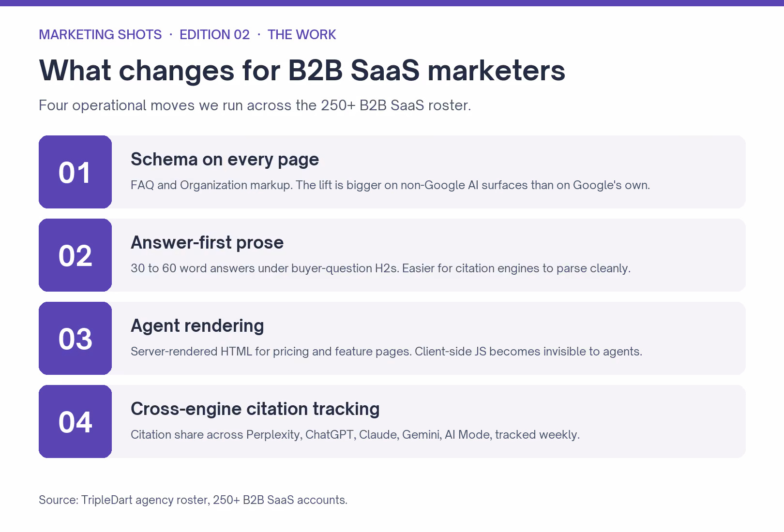Click the main title What changes for B2B

click(x=302, y=71)
